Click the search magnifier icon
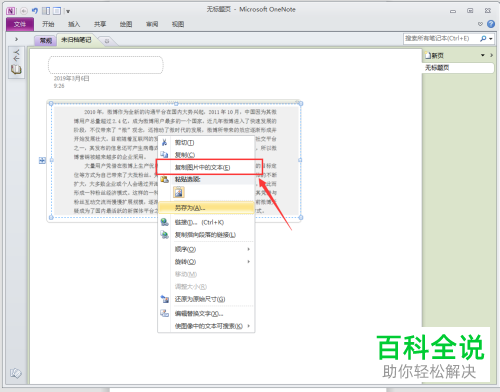This screenshot has height=392, width=500. tap(483, 39)
